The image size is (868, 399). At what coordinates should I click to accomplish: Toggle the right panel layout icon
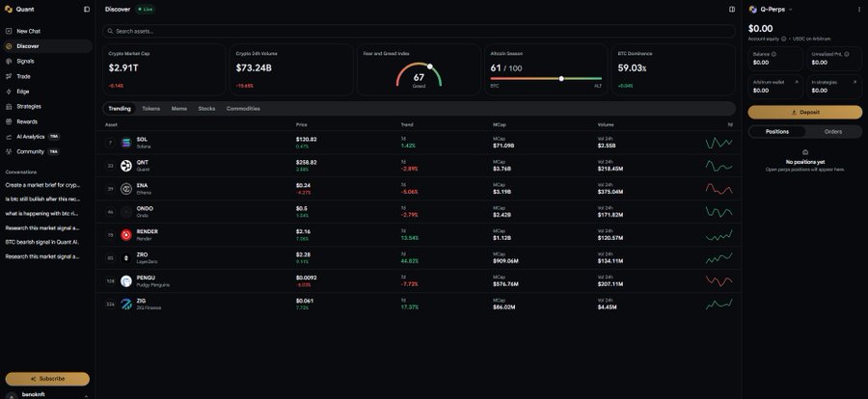(x=732, y=10)
